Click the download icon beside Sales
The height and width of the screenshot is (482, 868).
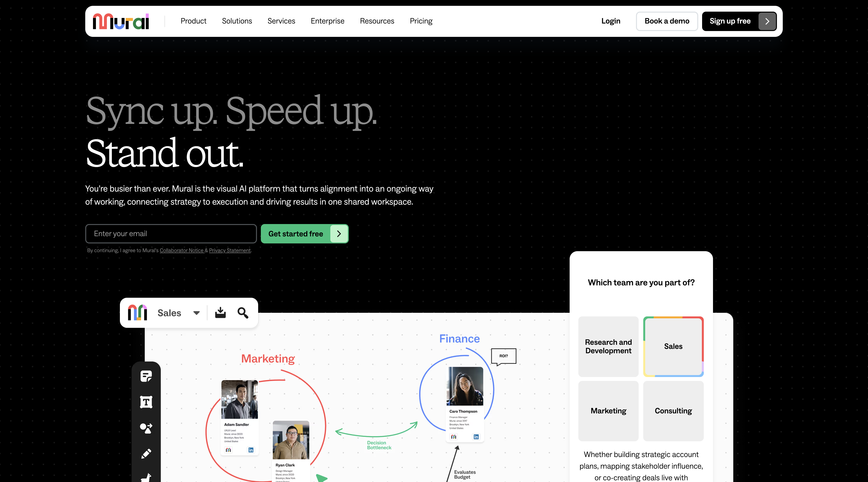pyautogui.click(x=220, y=313)
